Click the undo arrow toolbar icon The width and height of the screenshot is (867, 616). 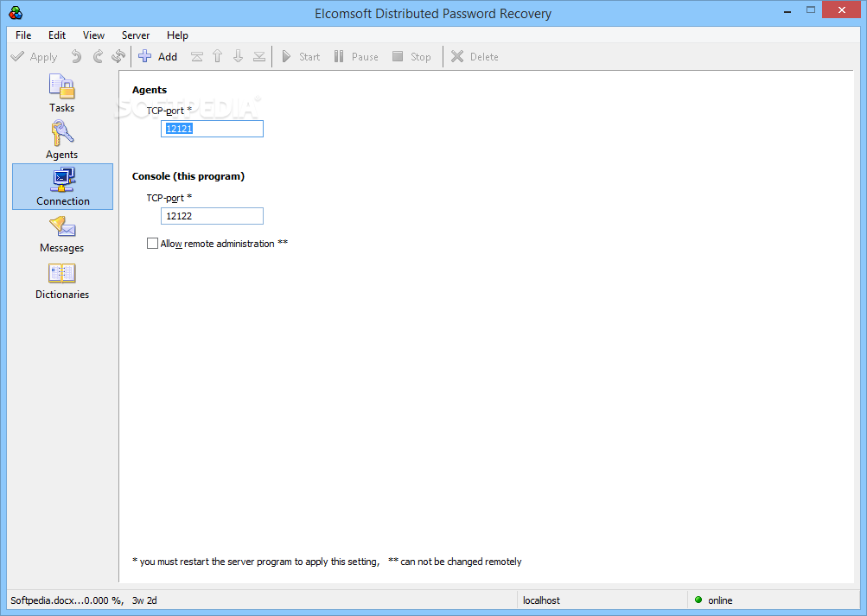click(76, 57)
